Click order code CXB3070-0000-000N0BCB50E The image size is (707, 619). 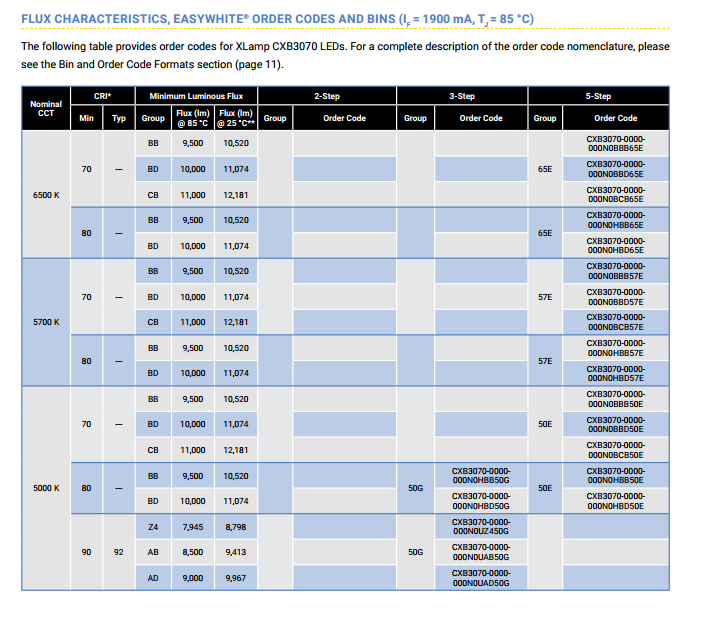coord(615,450)
